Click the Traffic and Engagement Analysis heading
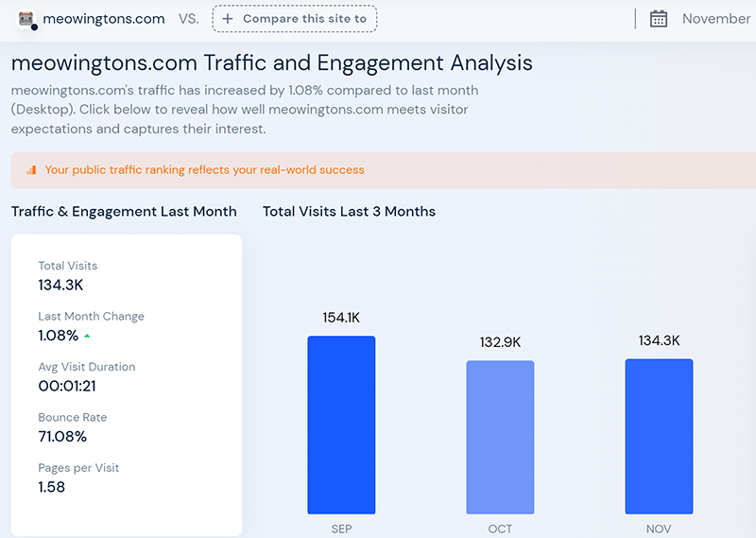The height and width of the screenshot is (538, 756). click(272, 63)
